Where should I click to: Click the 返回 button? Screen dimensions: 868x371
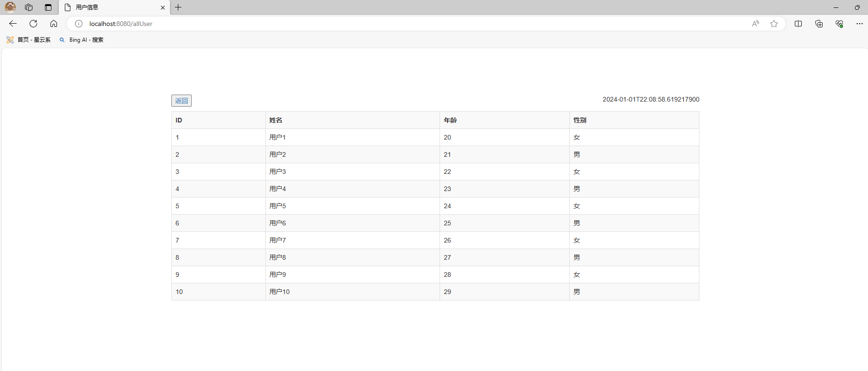[x=182, y=101]
